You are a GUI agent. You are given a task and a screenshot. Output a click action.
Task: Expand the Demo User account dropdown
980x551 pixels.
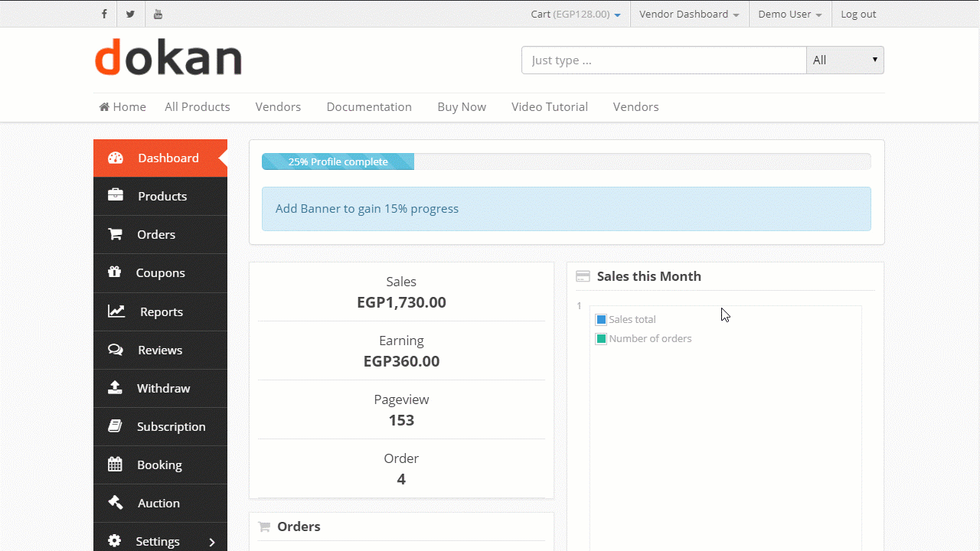(789, 14)
